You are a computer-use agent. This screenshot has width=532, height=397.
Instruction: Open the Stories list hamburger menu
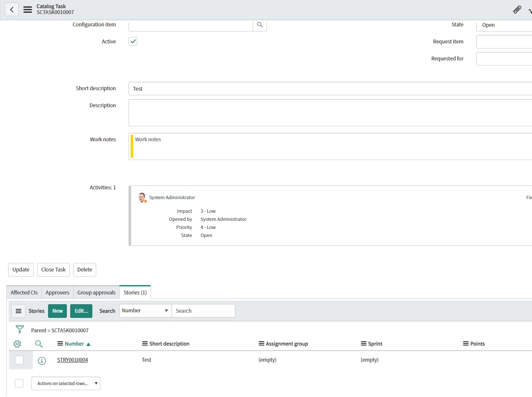[18, 311]
